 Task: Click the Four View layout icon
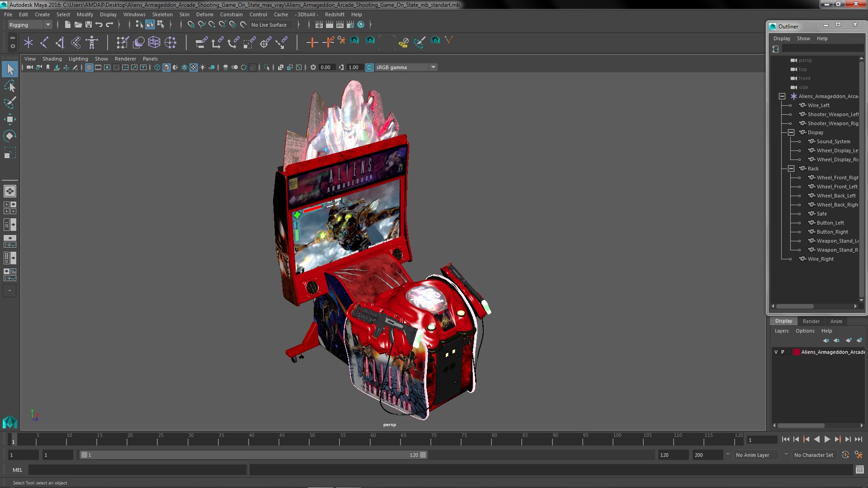(10, 208)
